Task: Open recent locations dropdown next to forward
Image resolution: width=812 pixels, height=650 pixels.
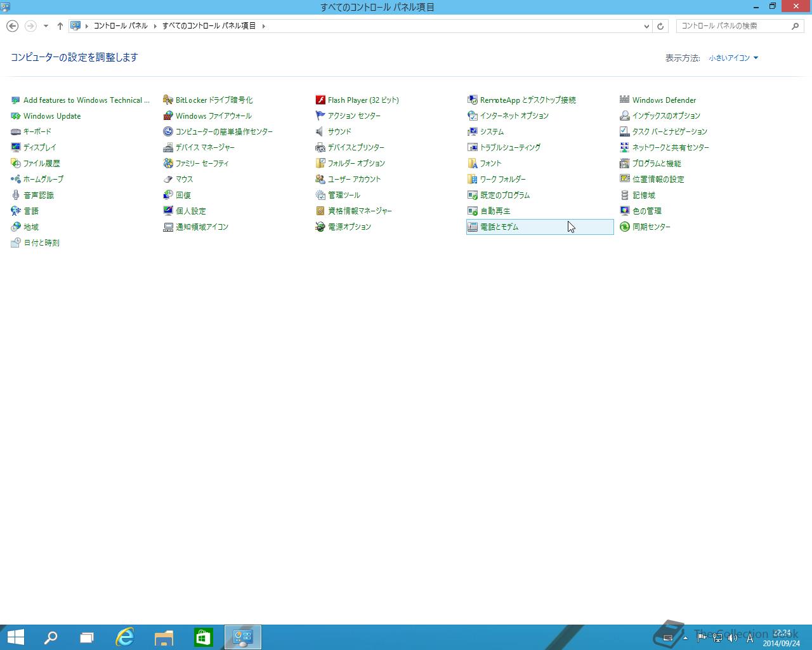Action: tap(46, 26)
